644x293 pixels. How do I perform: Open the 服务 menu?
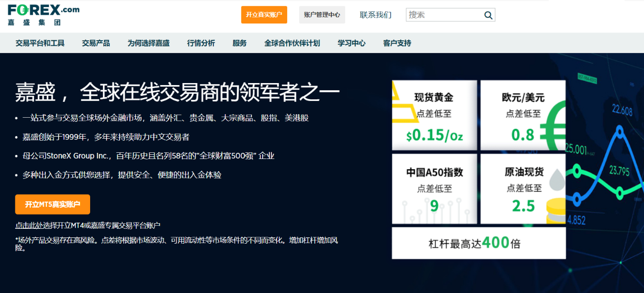click(239, 43)
